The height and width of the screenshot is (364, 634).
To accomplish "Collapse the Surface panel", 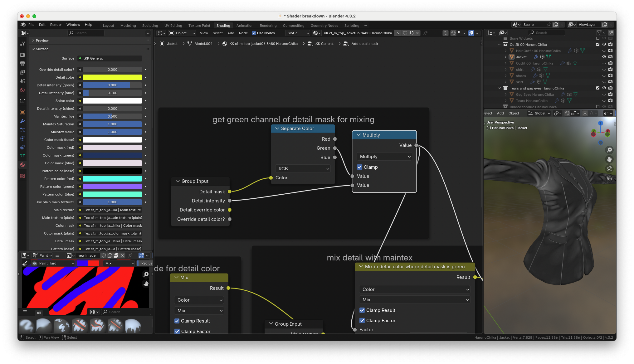I will coord(33,49).
